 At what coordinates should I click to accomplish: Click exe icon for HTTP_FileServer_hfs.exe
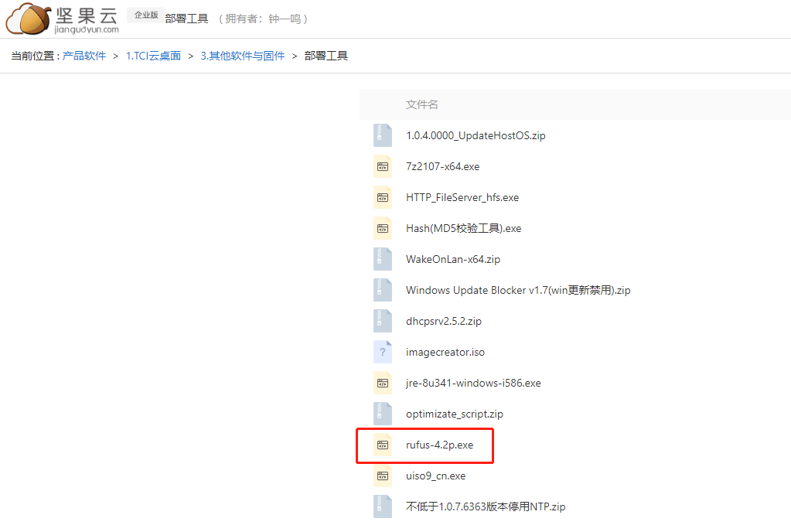point(383,197)
